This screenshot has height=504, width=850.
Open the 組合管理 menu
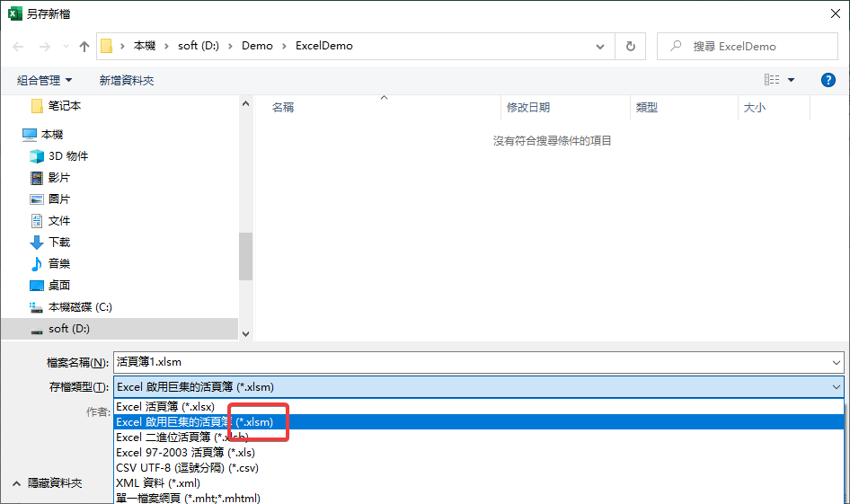tap(44, 81)
